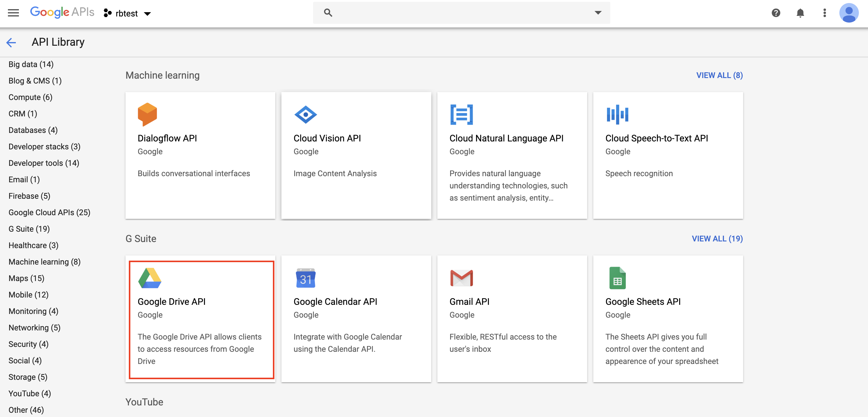Filter by Maps (15)

point(26,278)
